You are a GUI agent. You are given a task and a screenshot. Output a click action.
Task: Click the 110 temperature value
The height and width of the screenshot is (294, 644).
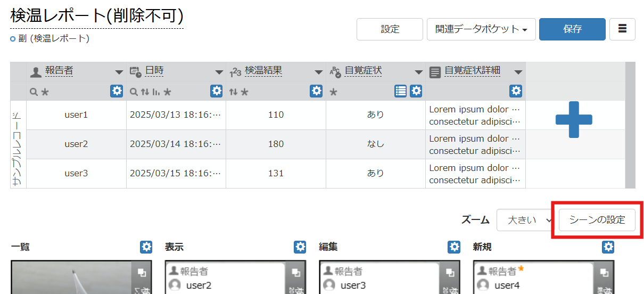pyautogui.click(x=276, y=115)
